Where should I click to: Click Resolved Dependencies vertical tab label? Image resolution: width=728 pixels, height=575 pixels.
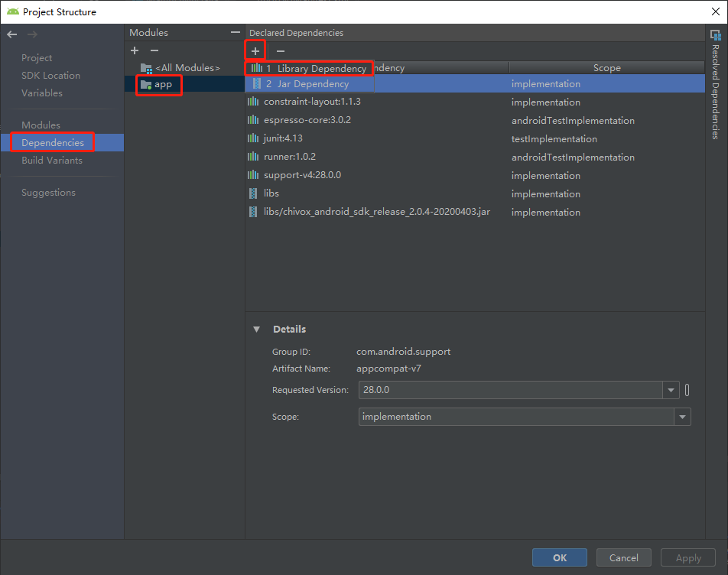716,92
